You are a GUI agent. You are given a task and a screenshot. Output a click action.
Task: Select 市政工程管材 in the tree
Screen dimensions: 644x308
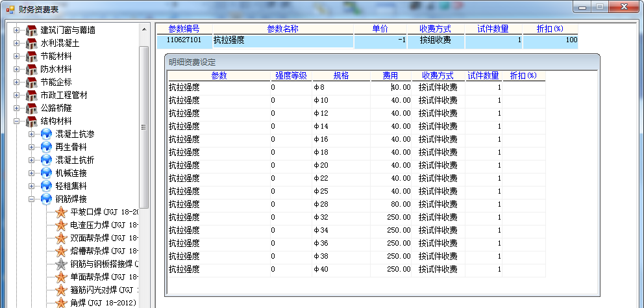(64, 95)
